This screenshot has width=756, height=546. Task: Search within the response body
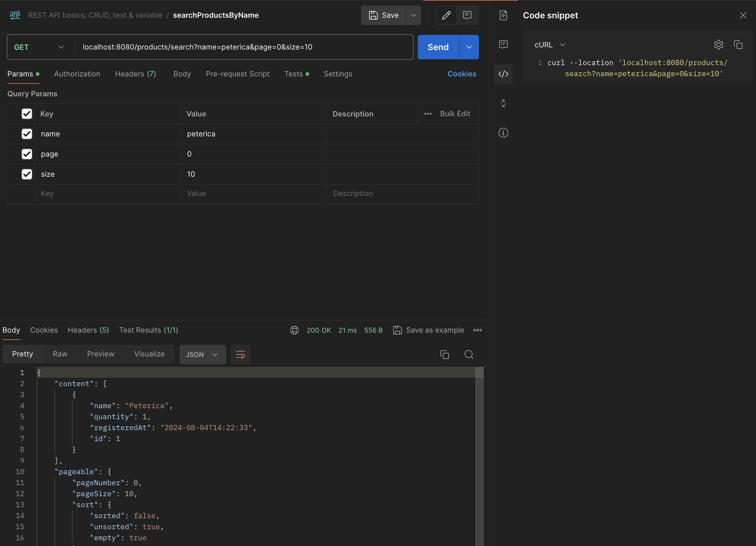(x=469, y=354)
